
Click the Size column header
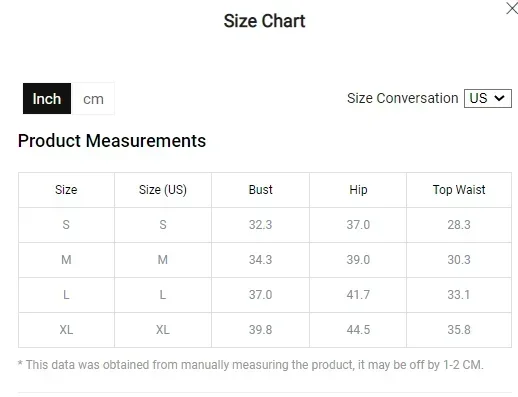[x=66, y=190]
